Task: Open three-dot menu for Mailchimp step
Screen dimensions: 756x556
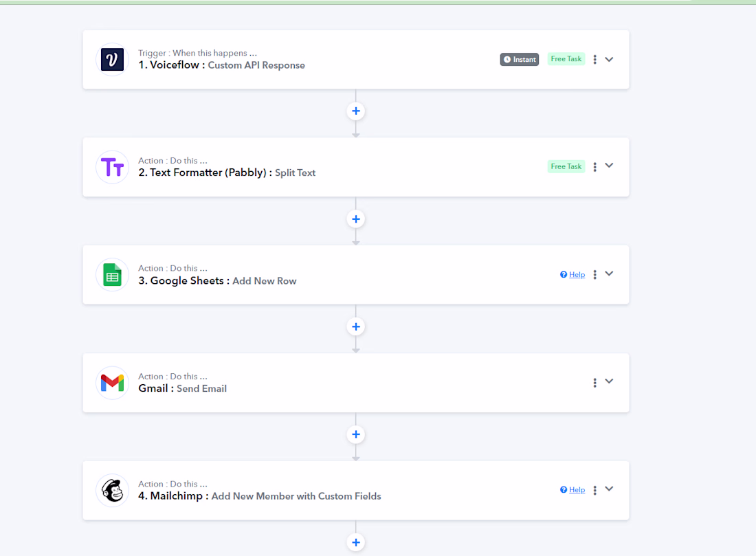Action: (x=594, y=490)
